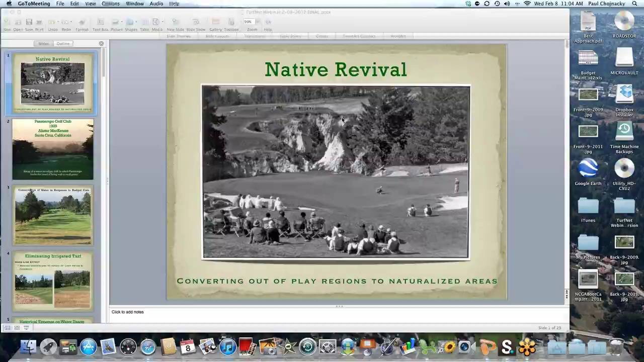
Task: Click the New Slide toolbar icon
Action: pos(175,23)
